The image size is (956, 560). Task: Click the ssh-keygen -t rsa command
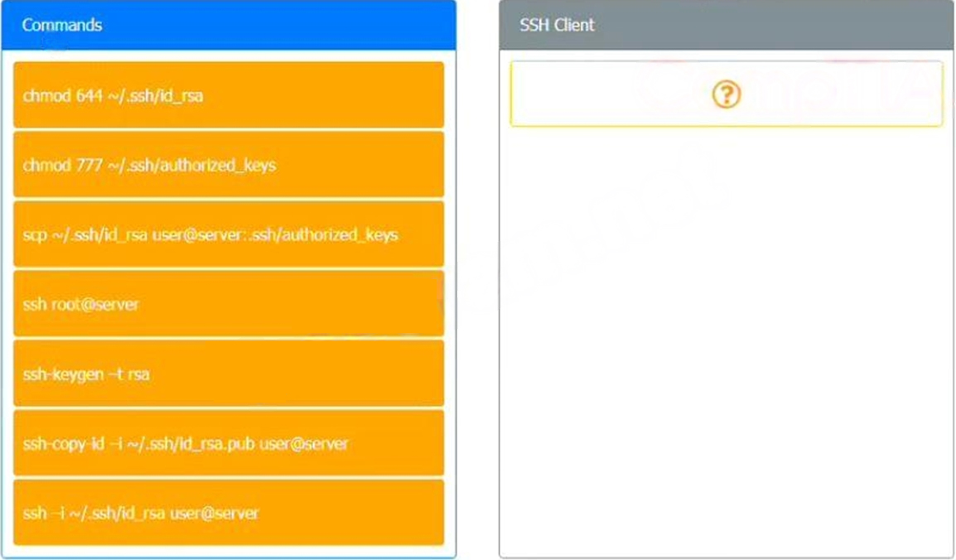(229, 374)
